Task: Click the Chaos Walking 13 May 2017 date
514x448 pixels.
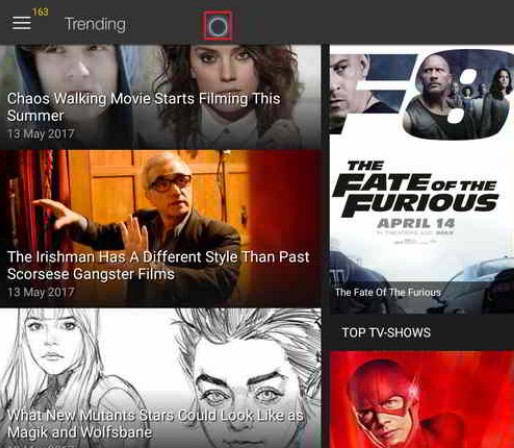Action: click(40, 134)
